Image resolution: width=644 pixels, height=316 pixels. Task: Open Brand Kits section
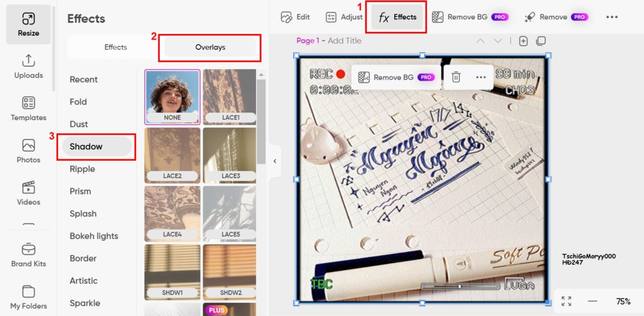point(28,255)
